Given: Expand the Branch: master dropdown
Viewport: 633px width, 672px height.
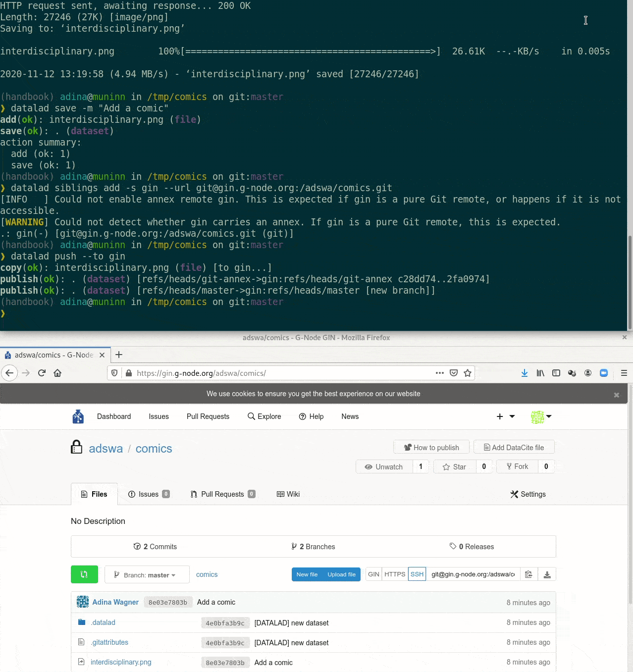Looking at the screenshot, I should click(x=147, y=574).
